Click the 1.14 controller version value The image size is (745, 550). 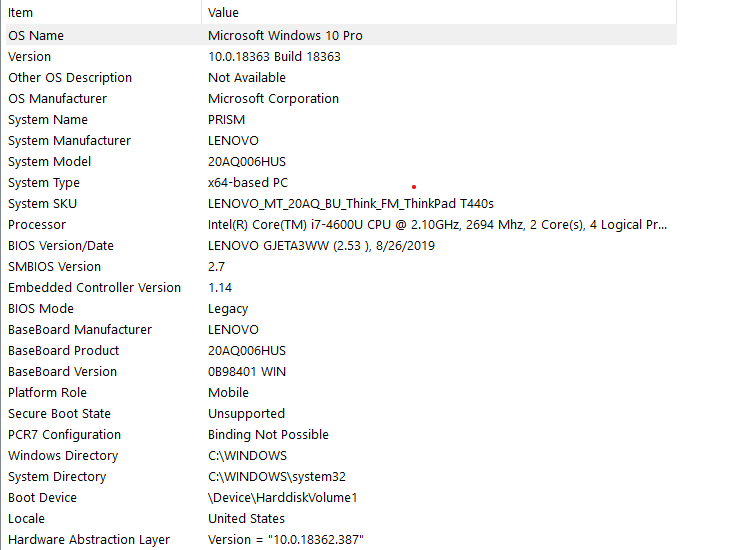[x=220, y=287]
